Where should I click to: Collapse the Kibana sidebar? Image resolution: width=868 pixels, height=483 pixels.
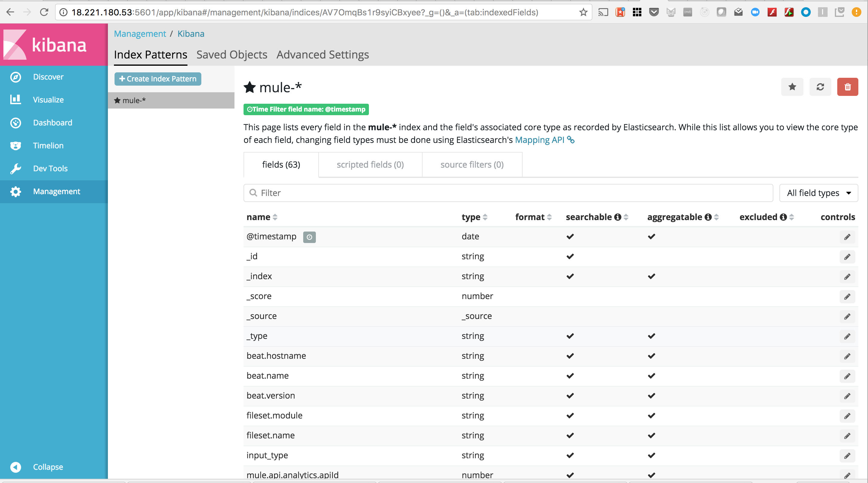[15, 467]
